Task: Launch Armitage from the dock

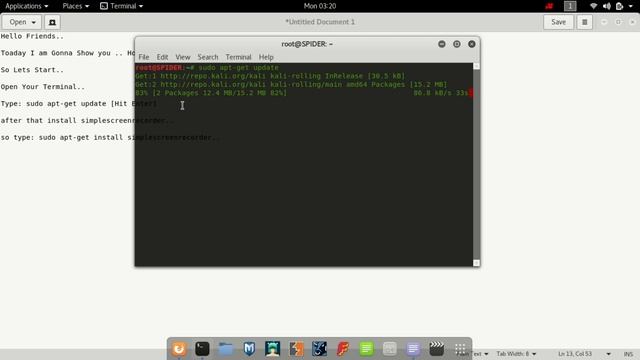Action: coord(272,349)
